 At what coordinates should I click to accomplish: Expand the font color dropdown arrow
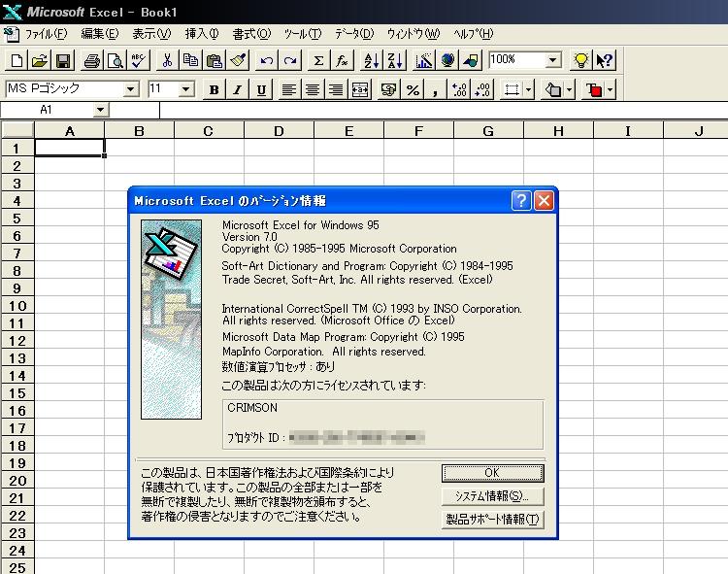[x=611, y=89]
